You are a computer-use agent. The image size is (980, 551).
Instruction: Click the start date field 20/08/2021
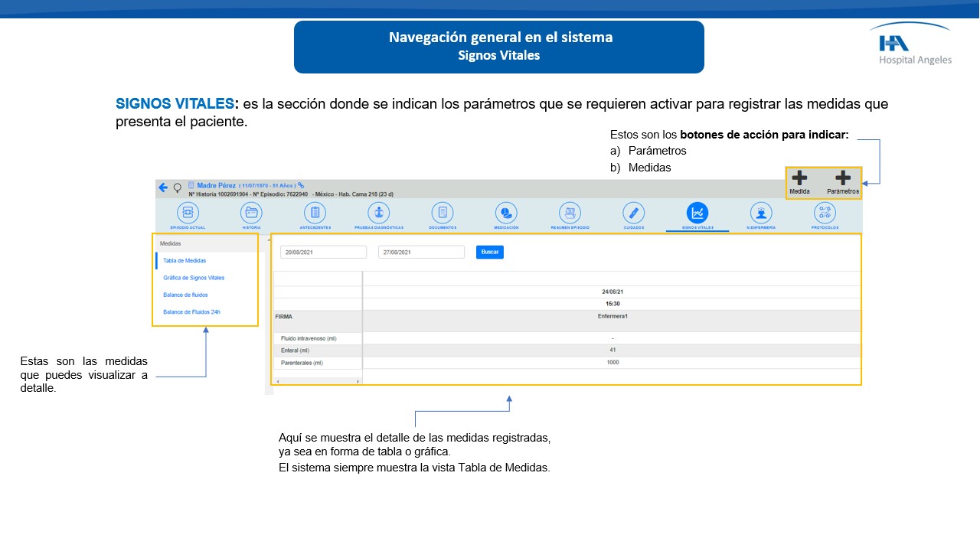[323, 252]
